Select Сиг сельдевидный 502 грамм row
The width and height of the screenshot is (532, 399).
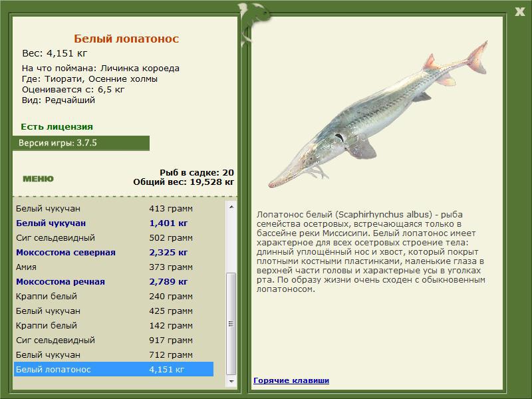114,237
